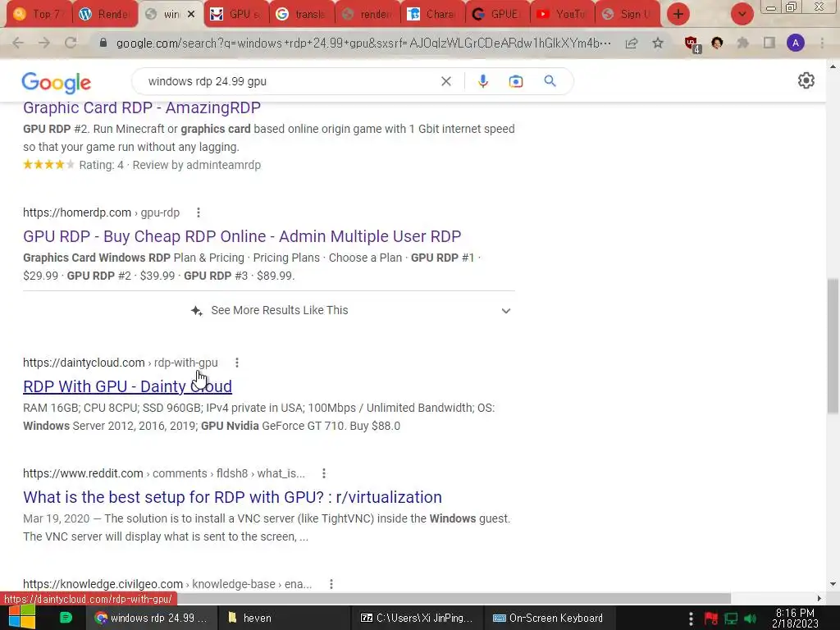Open the green chat app in taskbar
Viewport: 840px width, 630px height.
(66, 618)
